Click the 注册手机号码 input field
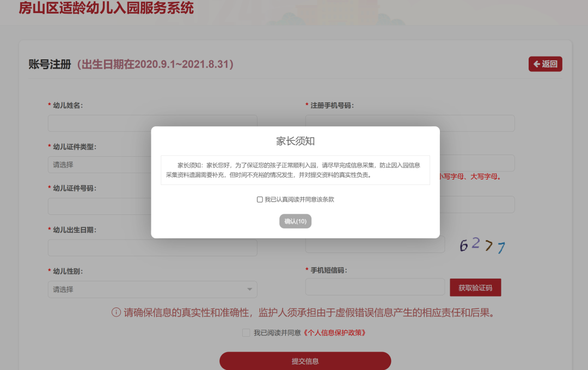This screenshot has width=588, height=370. (410, 124)
